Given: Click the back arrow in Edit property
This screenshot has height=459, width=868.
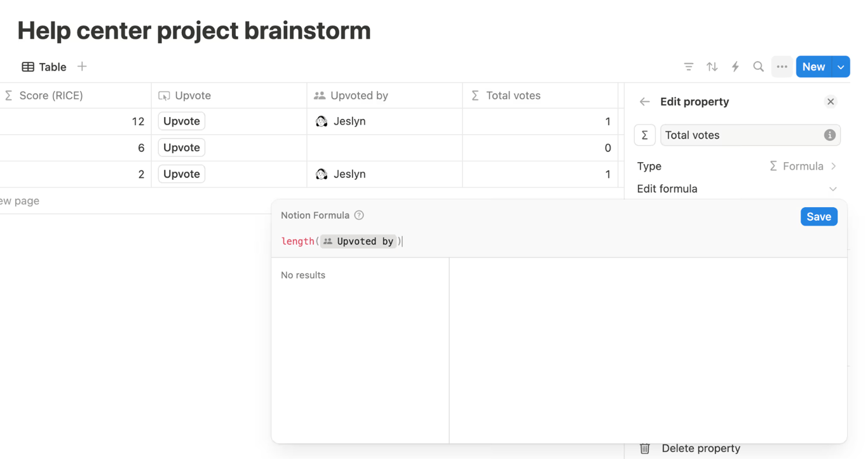Looking at the screenshot, I should (644, 102).
